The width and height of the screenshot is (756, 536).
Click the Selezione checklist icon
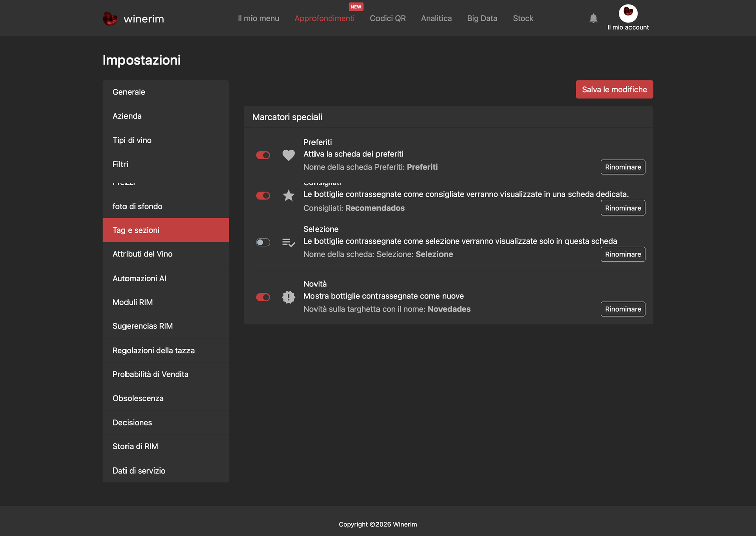288,243
